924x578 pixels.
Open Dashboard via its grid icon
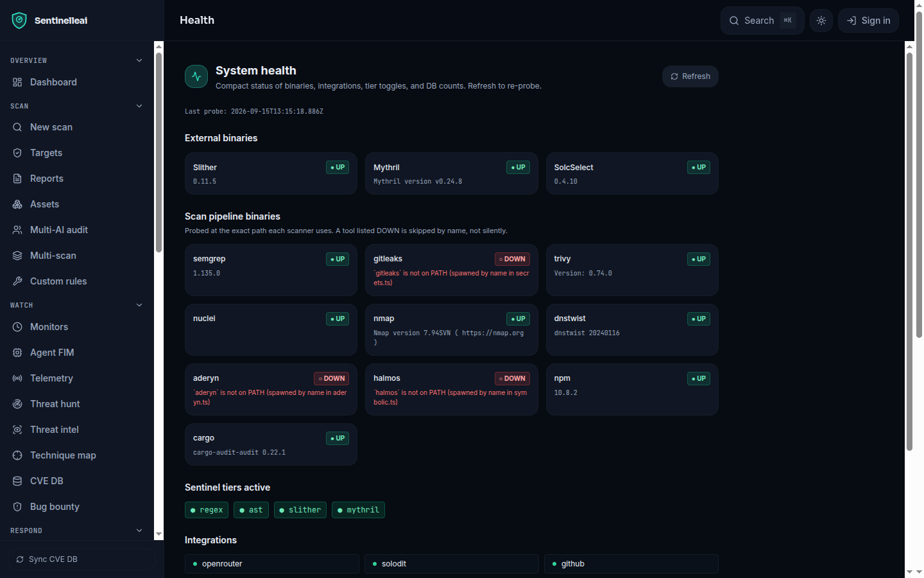point(17,82)
